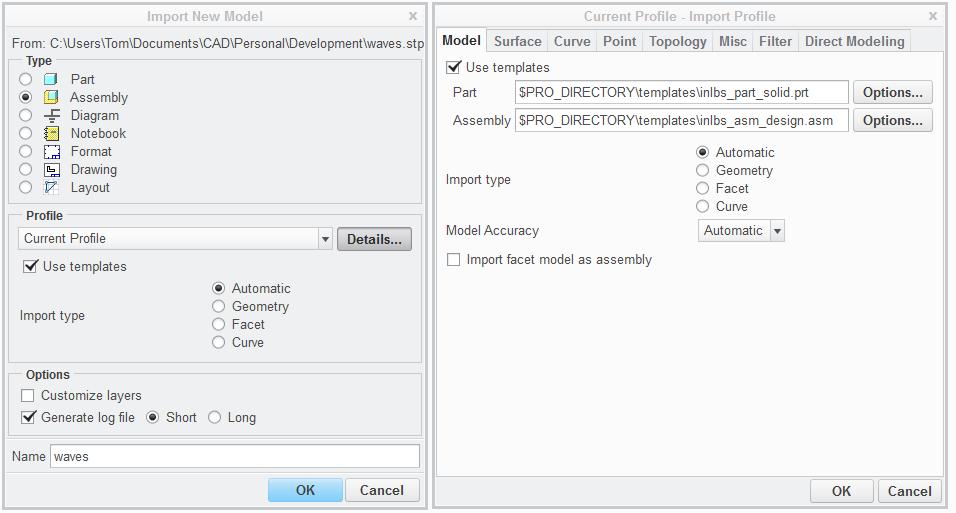The width and height of the screenshot is (956, 513).
Task: Click OK in Import Profile dialog
Action: [841, 491]
